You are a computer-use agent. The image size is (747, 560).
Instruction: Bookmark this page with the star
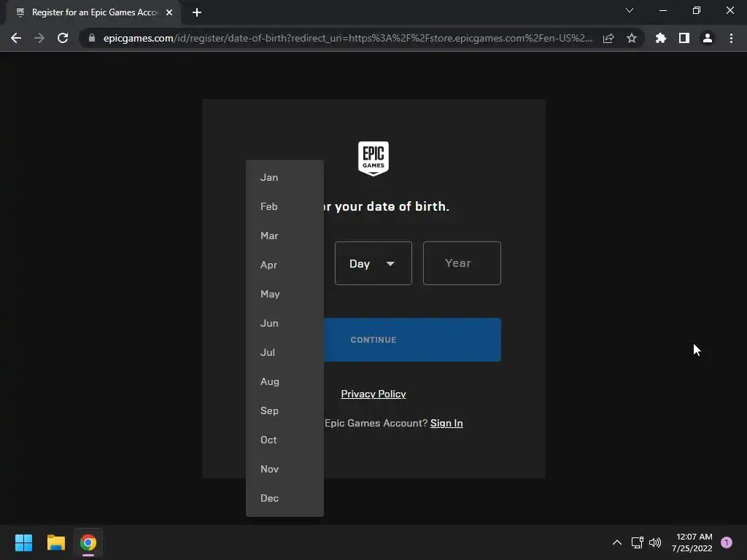coord(632,38)
